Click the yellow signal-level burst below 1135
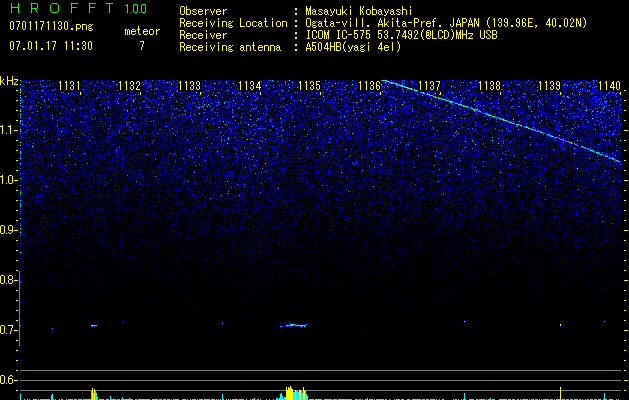The height and width of the screenshot is (400, 629). point(296,392)
